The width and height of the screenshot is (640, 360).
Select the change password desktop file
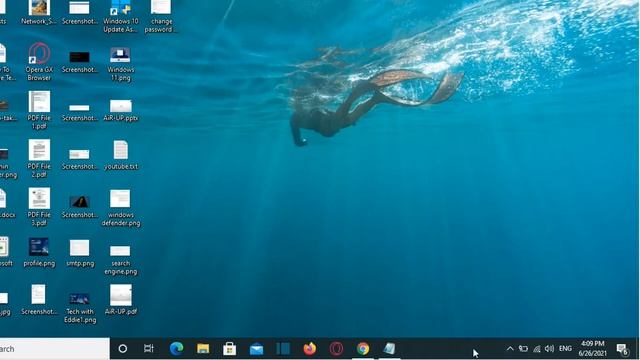(x=161, y=16)
